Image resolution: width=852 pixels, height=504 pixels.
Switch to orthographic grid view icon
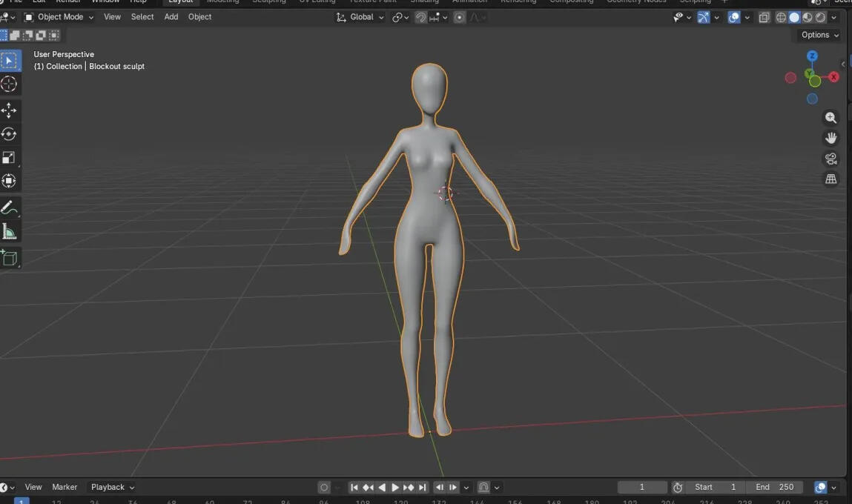[830, 179]
